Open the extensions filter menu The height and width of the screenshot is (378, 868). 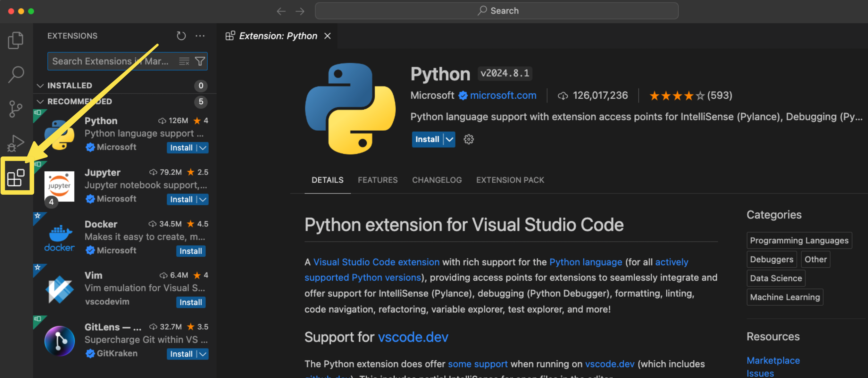pyautogui.click(x=200, y=61)
